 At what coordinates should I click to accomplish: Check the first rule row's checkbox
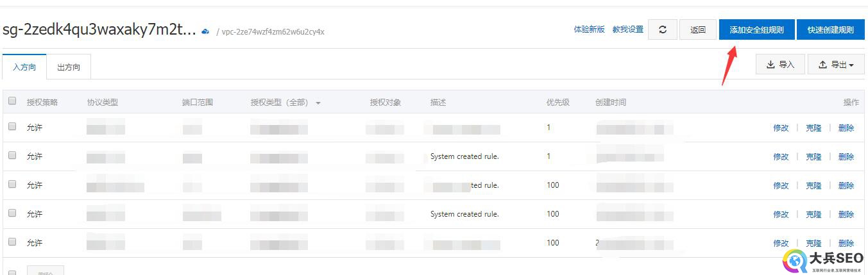12,127
